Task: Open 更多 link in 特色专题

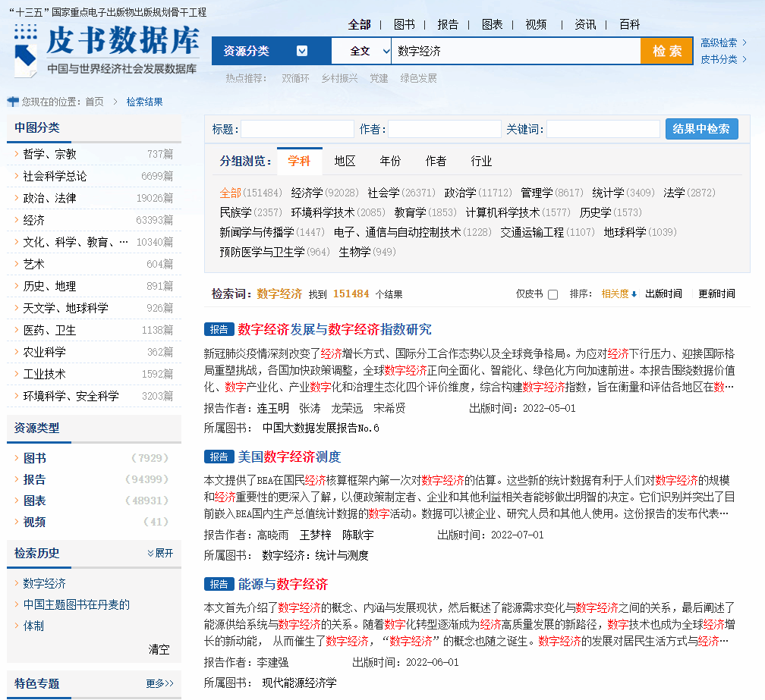Action: tap(159, 683)
